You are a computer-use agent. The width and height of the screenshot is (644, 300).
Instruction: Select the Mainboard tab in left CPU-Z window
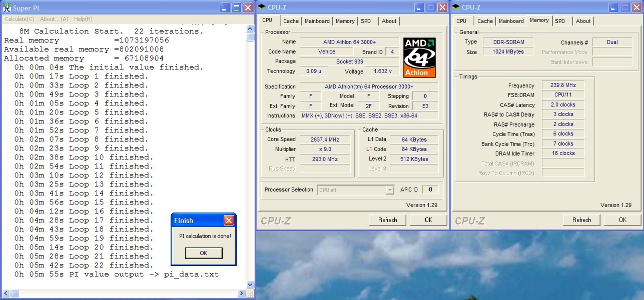[x=317, y=21]
